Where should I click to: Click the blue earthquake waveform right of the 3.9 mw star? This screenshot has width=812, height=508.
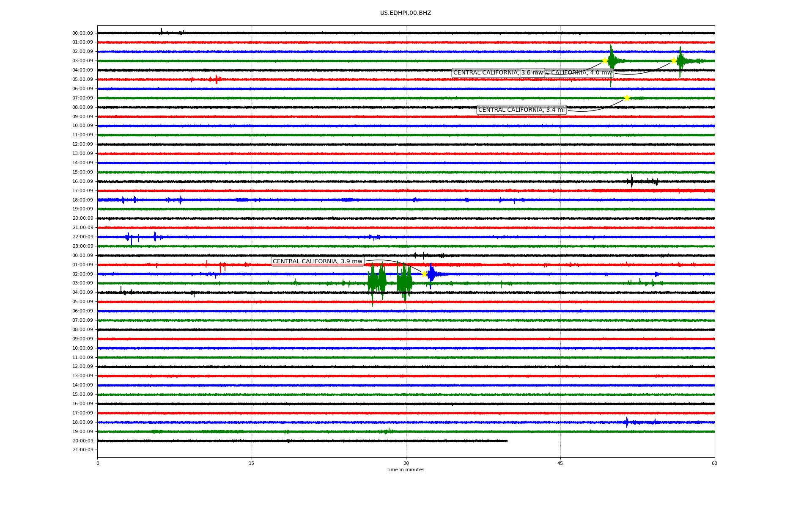click(x=431, y=274)
